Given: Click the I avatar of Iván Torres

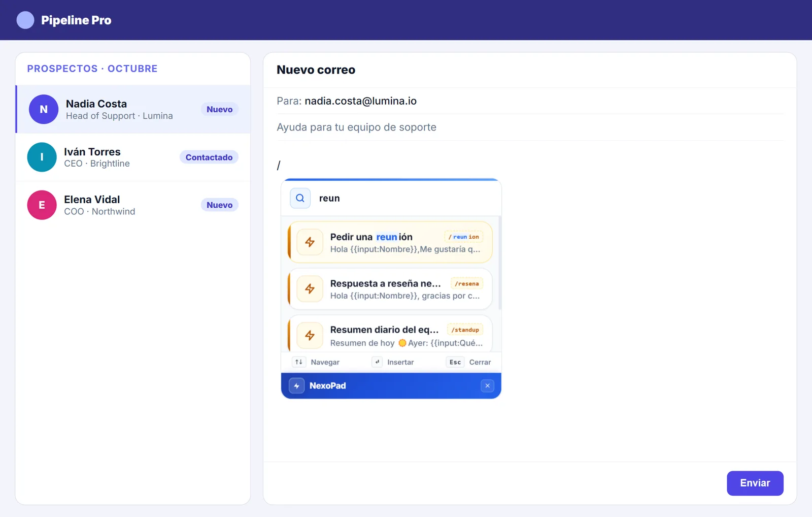Looking at the screenshot, I should (42, 157).
